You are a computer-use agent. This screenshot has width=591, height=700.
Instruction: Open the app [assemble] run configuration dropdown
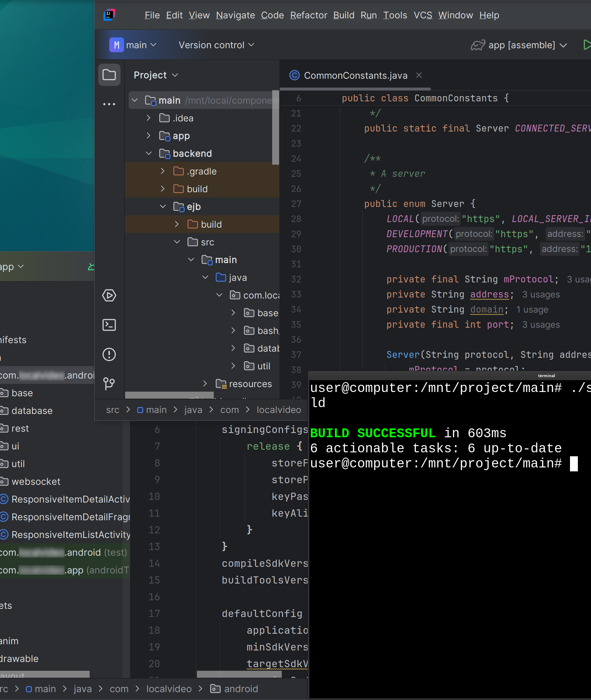pos(519,45)
